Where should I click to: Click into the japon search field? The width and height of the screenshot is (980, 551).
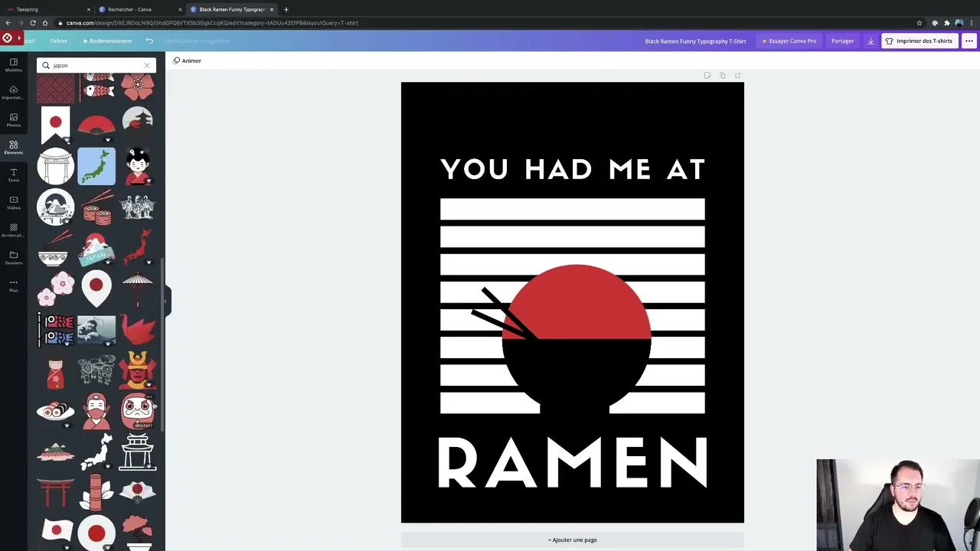coord(96,65)
